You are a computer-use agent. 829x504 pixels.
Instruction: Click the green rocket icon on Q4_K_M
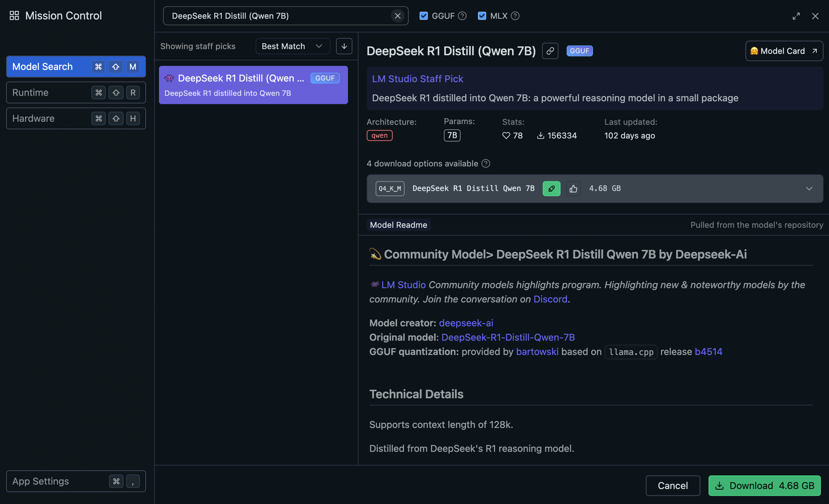coord(551,189)
